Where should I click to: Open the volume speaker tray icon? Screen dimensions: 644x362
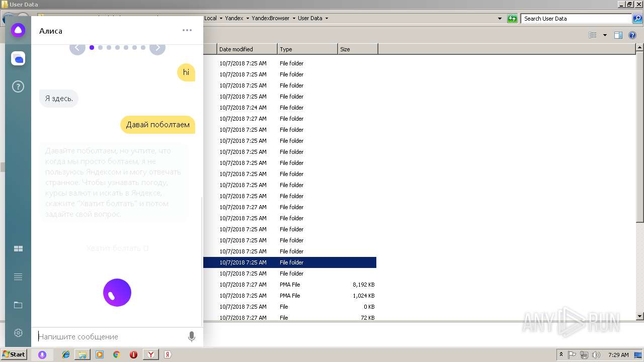(x=596, y=354)
